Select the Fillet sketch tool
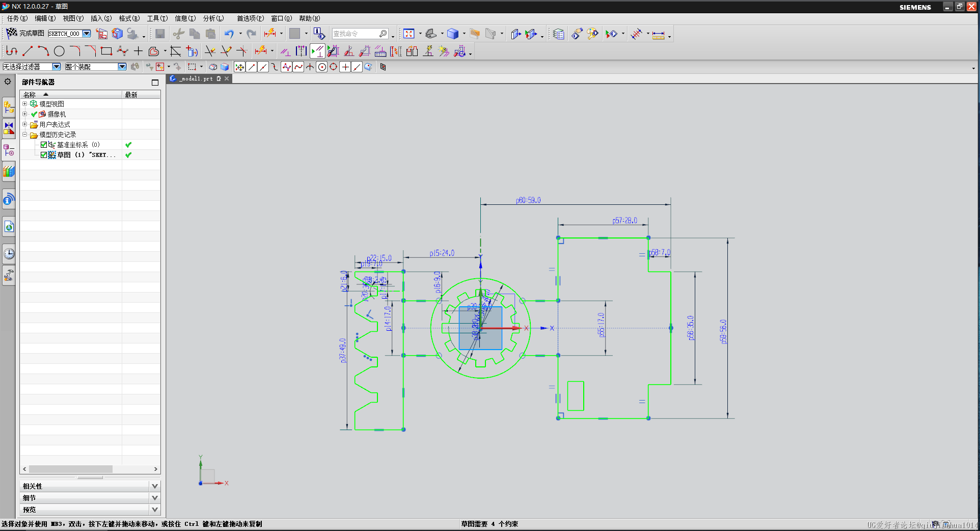The height and width of the screenshot is (531, 980). click(75, 51)
